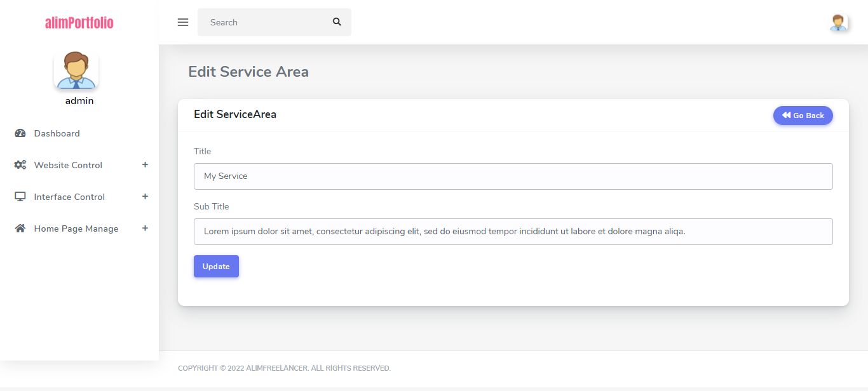
Task: Click the Dashboard gauge icon
Action: 20,133
